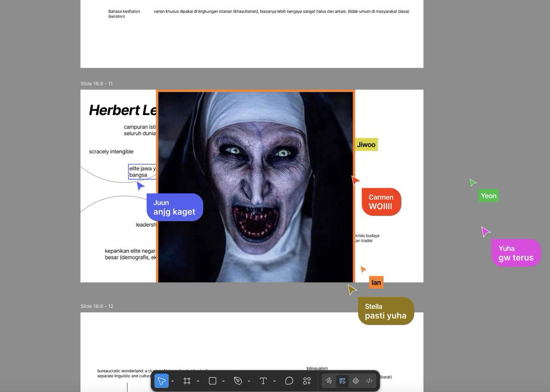Screen dimensions: 550x392
Task: Click the "krisis budaya" text
Action: tap(367, 236)
